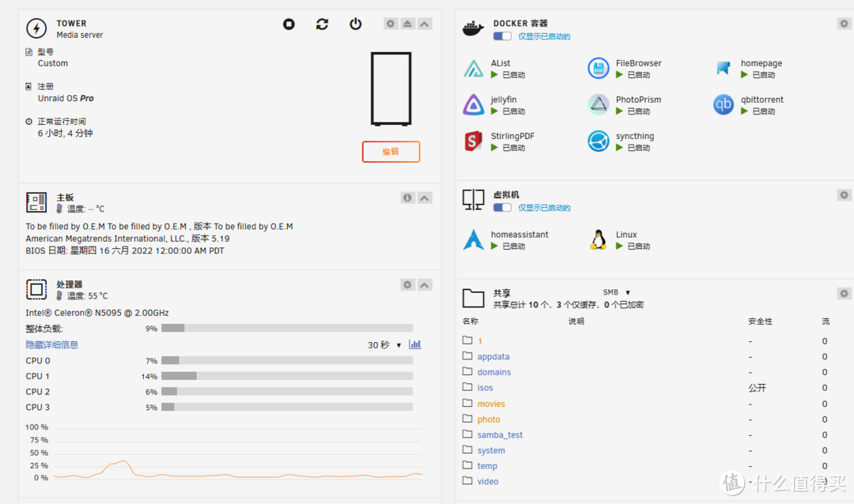Collapse the 处理器 processor panel
The height and width of the screenshot is (504, 854).
425,284
